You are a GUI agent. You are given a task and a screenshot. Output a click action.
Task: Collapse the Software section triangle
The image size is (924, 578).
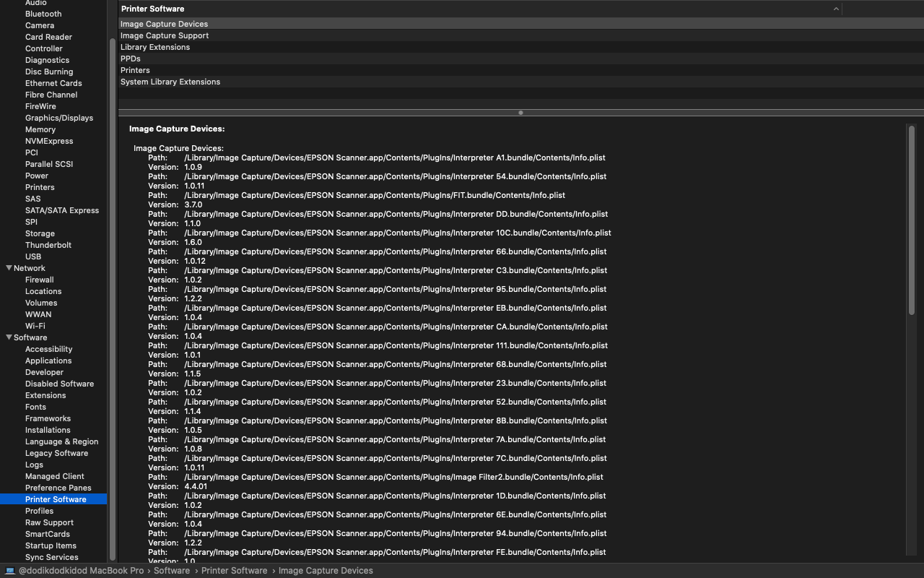[x=9, y=337]
